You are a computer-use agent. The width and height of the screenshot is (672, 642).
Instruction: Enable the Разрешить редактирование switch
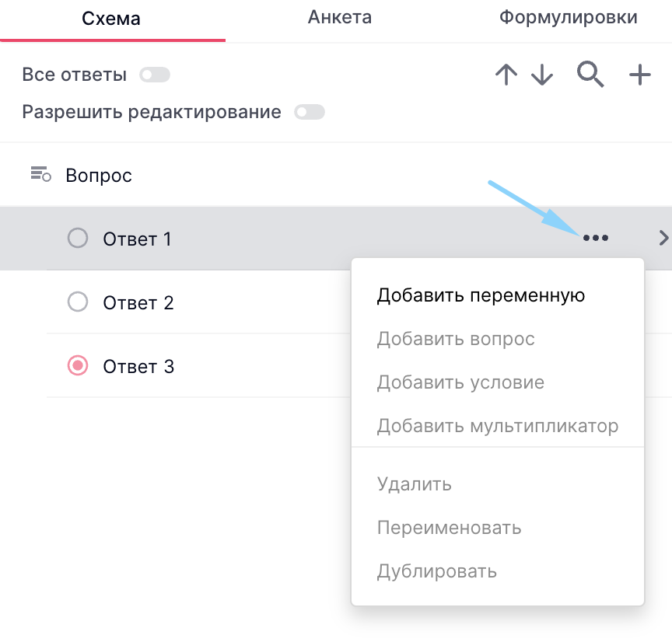coord(309,113)
